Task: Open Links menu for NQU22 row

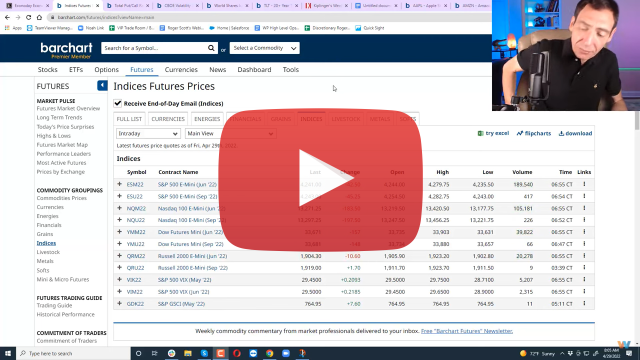Action: coord(584,220)
